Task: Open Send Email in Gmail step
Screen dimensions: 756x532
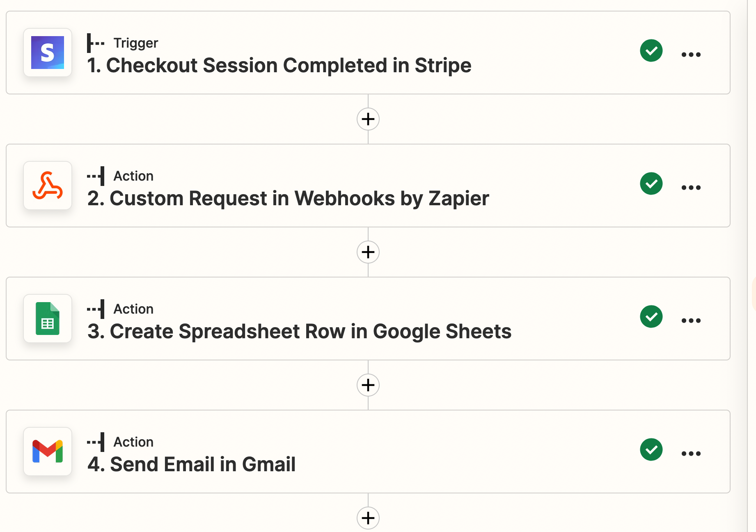Action: click(x=191, y=465)
